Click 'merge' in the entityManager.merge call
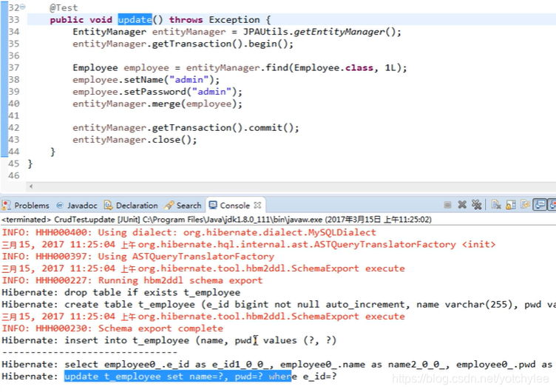 [x=166, y=104]
